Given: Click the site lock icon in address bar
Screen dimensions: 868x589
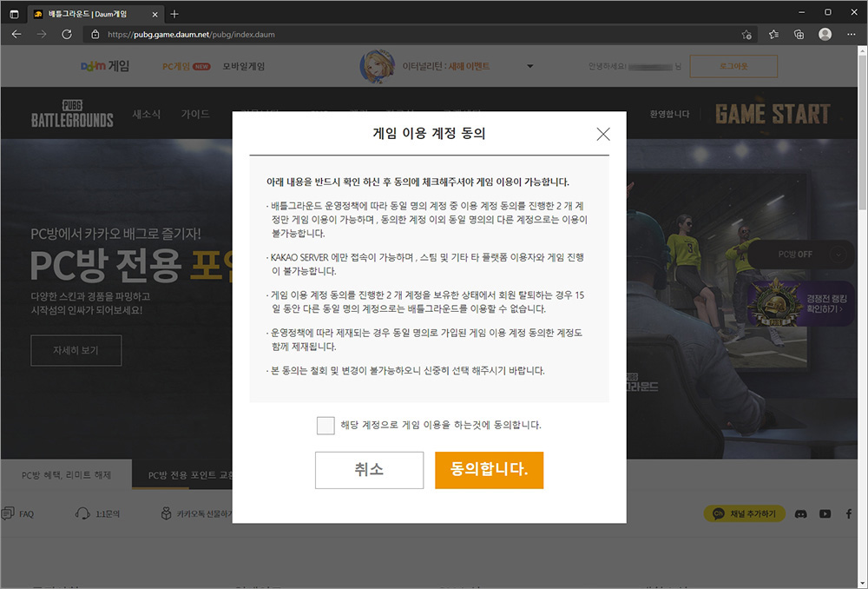Looking at the screenshot, I should 95,35.
